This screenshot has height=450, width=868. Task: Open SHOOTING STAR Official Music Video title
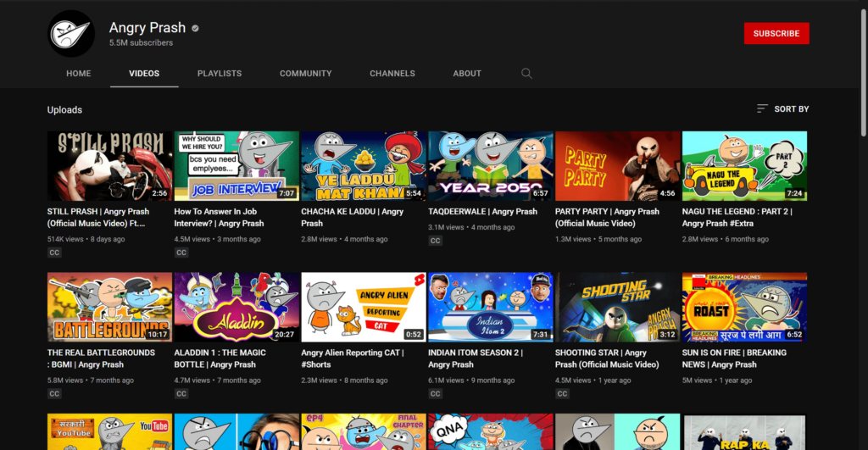coord(607,358)
